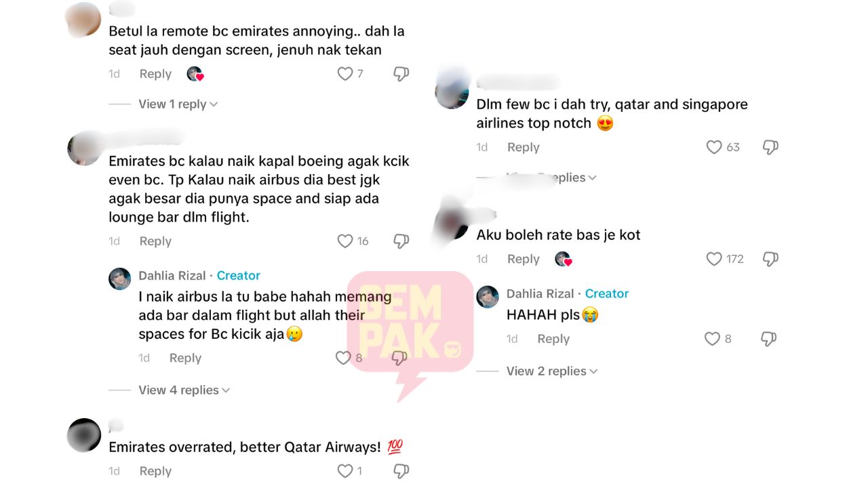Screen dimensions: 868x488
Task: Reply to Dahlia Rizal's 'I naik airbus' comment
Action: (185, 358)
